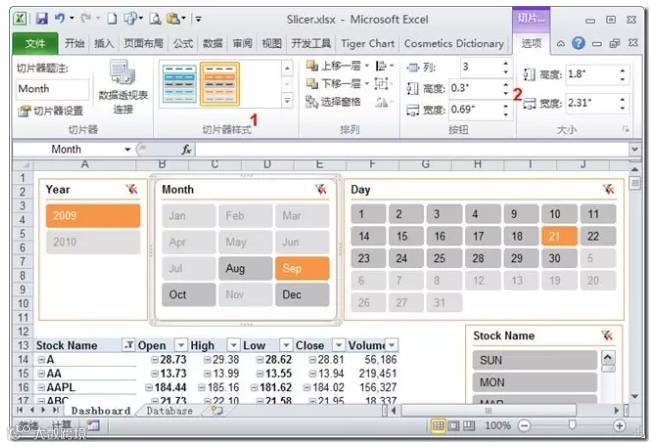Clear filter on Stock Name slicer
The height and width of the screenshot is (447, 651).
click(607, 335)
